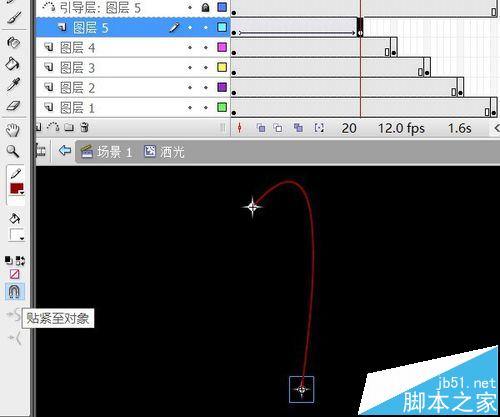The width and height of the screenshot is (500, 417).
Task: Click the 12.0 fps frame rate
Action: click(x=401, y=128)
